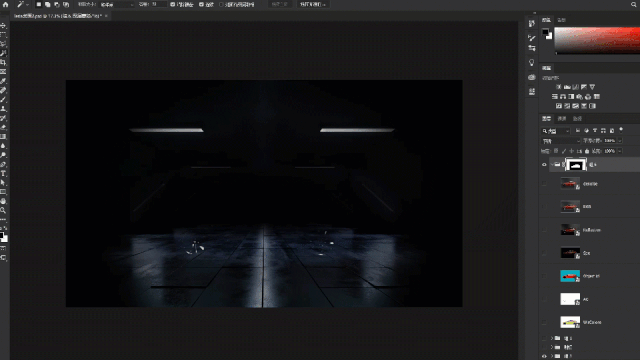Image resolution: width=640 pixels, height=360 pixels.
Task: Hide the top group layer with eye icon
Action: [544, 165]
